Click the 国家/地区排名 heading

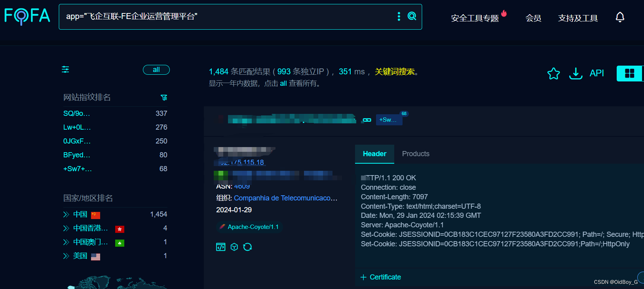coord(88,198)
